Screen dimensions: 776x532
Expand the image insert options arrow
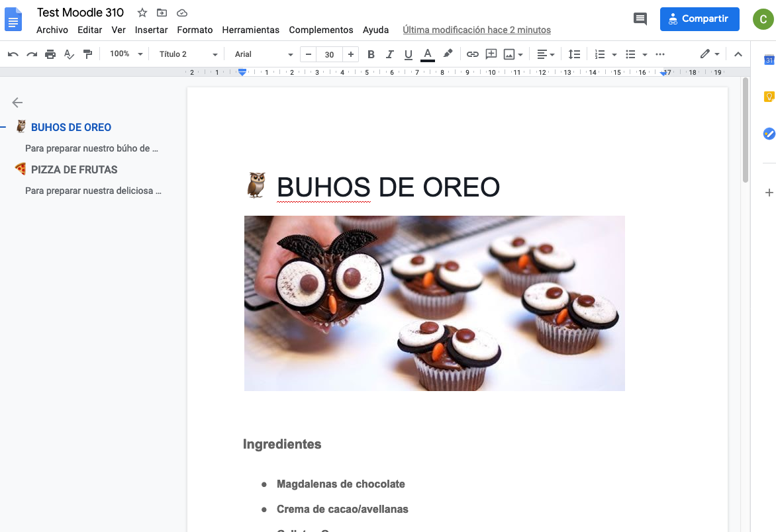pyautogui.click(x=520, y=55)
